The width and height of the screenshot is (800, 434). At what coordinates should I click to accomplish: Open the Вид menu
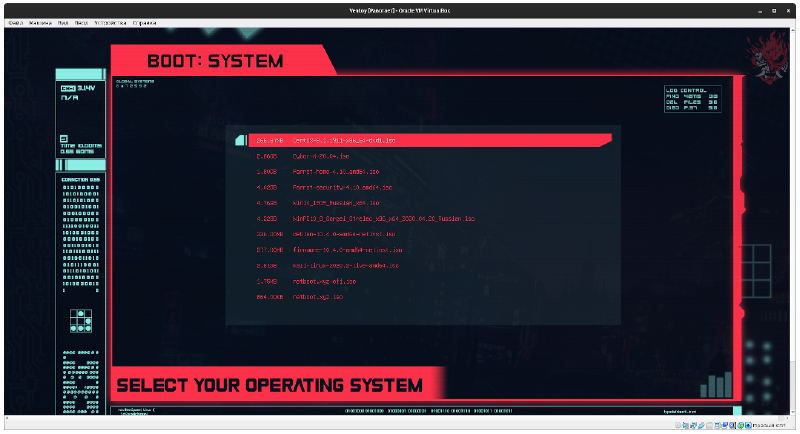coord(63,21)
